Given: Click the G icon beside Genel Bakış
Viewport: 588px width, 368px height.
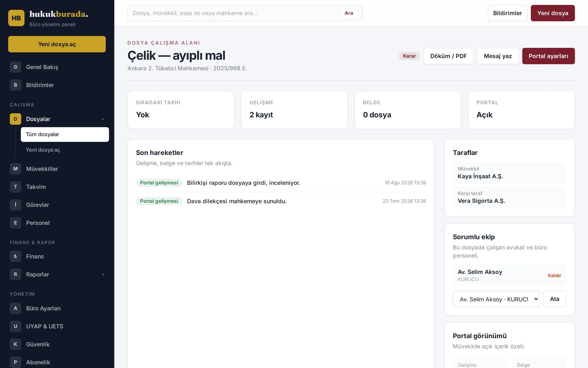Looking at the screenshot, I should [16, 67].
